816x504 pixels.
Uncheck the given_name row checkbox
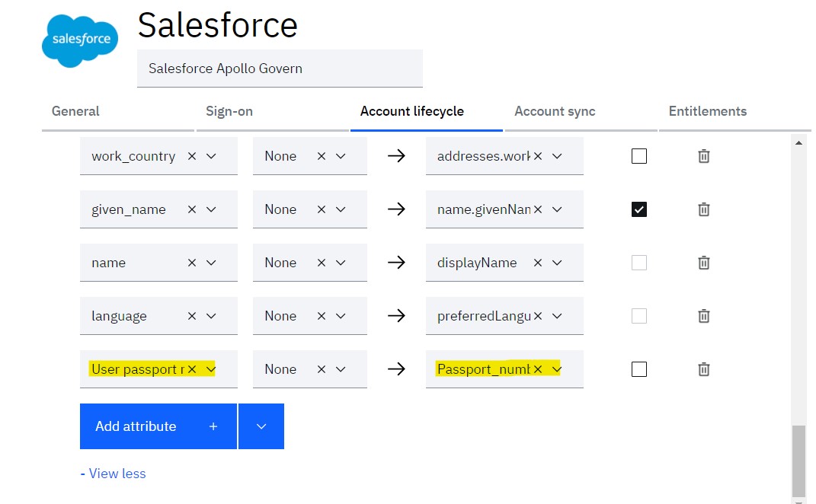tap(639, 209)
